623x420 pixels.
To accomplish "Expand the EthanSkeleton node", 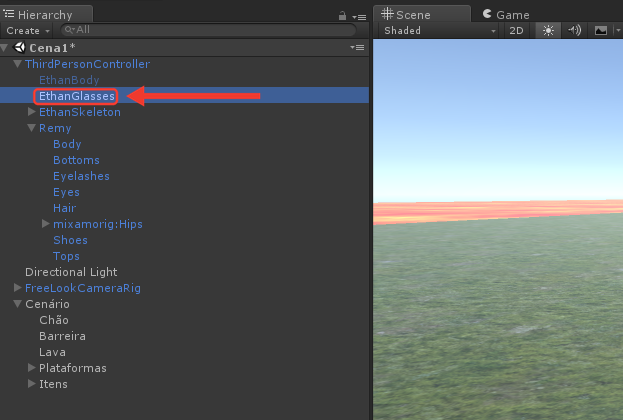I will [32, 112].
